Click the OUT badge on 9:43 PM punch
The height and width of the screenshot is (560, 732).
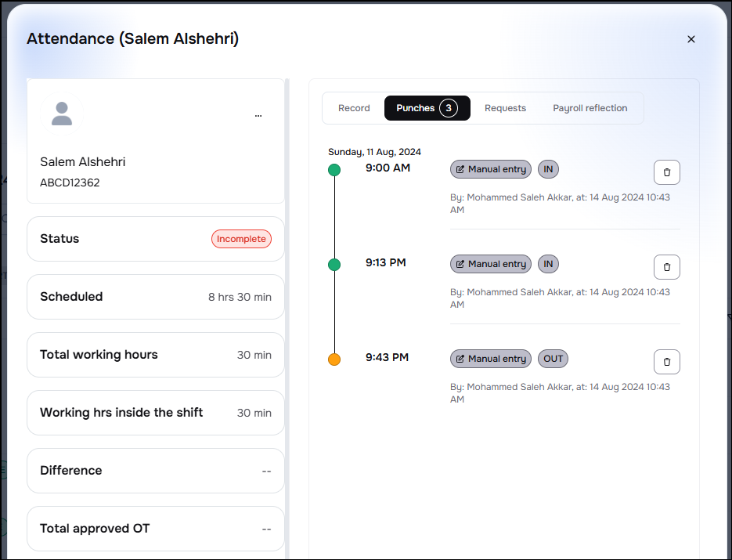pos(553,359)
